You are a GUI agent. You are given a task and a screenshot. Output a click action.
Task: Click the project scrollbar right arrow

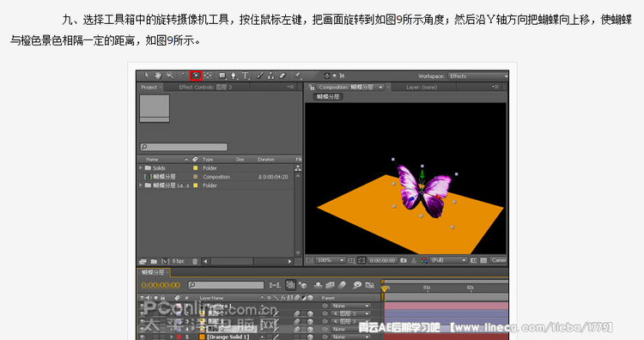[289, 261]
